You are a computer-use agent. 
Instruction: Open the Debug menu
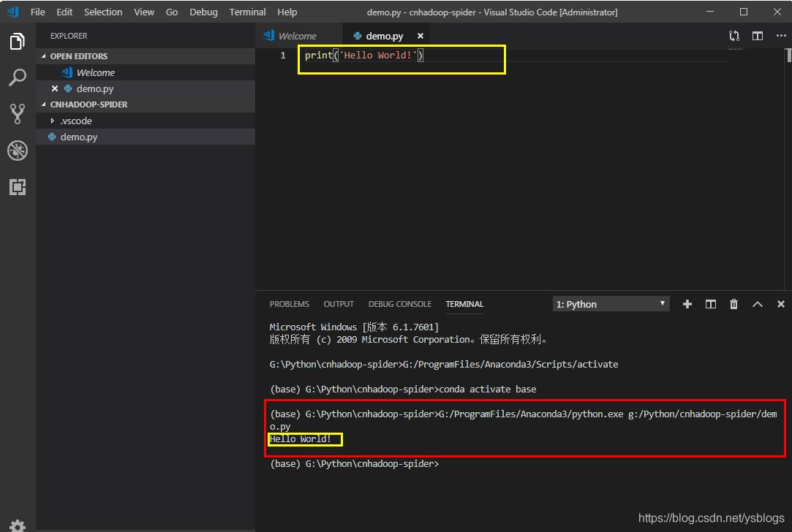click(203, 12)
